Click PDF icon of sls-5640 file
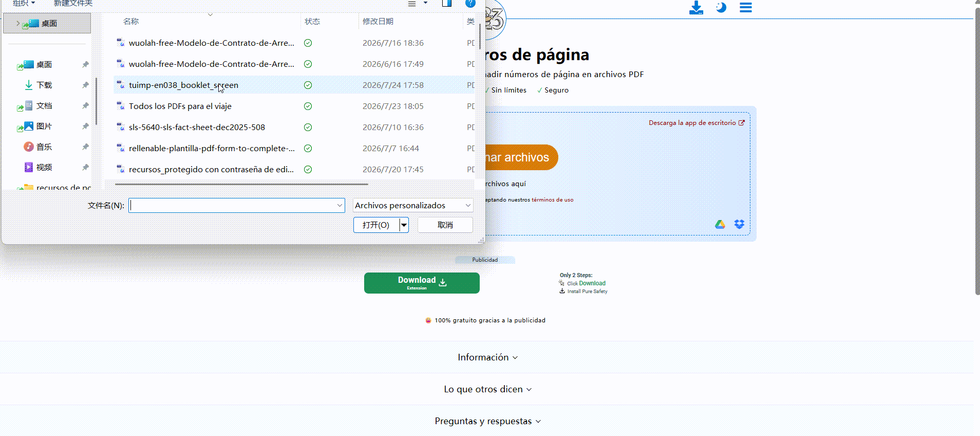Viewport: 980px width, 436px height. click(x=121, y=126)
